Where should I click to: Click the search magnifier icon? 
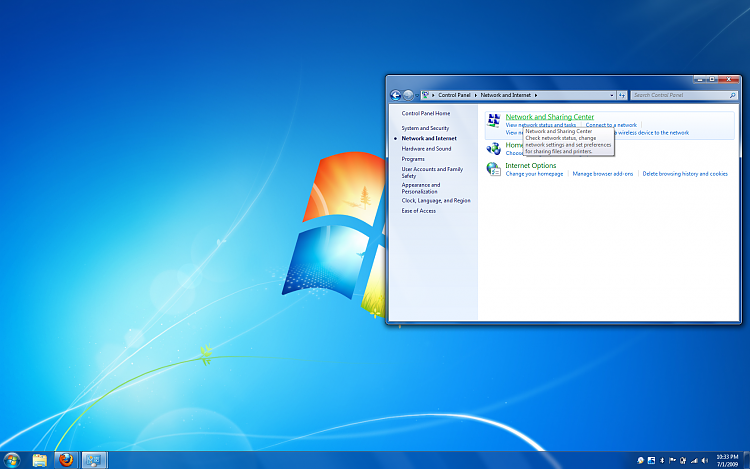coord(732,95)
